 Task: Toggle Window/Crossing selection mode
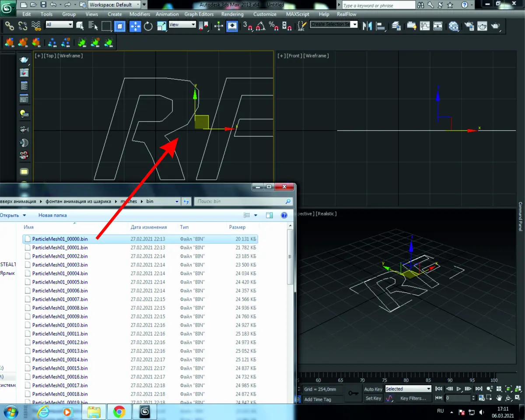[119, 26]
